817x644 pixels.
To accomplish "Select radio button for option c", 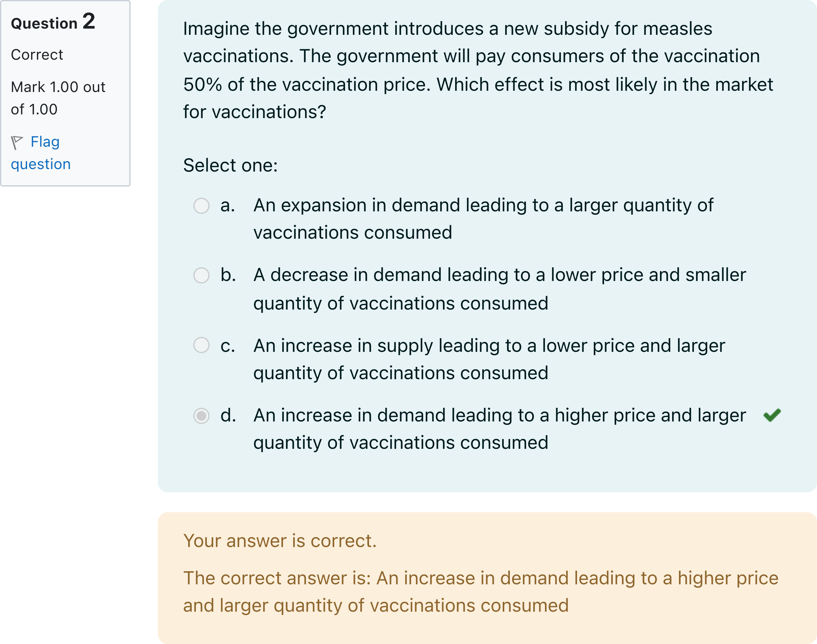I will pyautogui.click(x=201, y=345).
